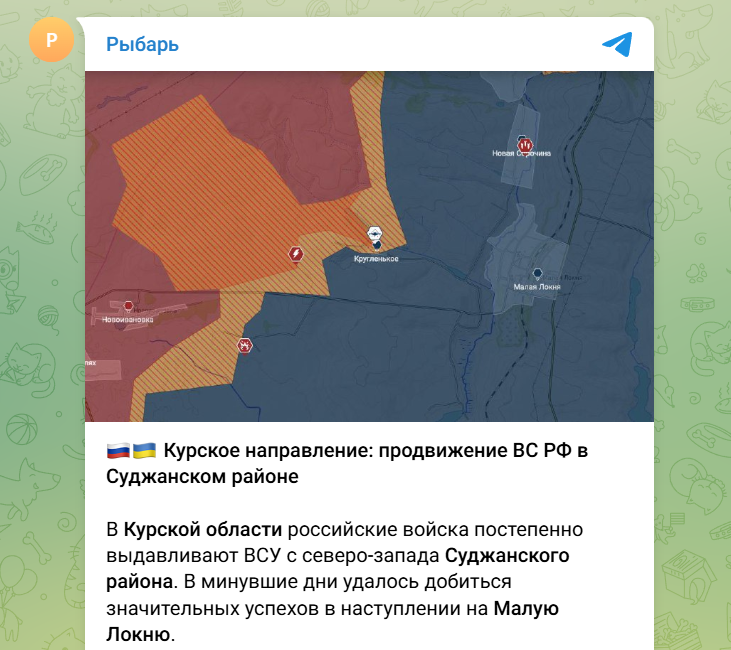Click the Новоивановка map label
Image resolution: width=731 pixels, height=650 pixels.
[x=127, y=320]
